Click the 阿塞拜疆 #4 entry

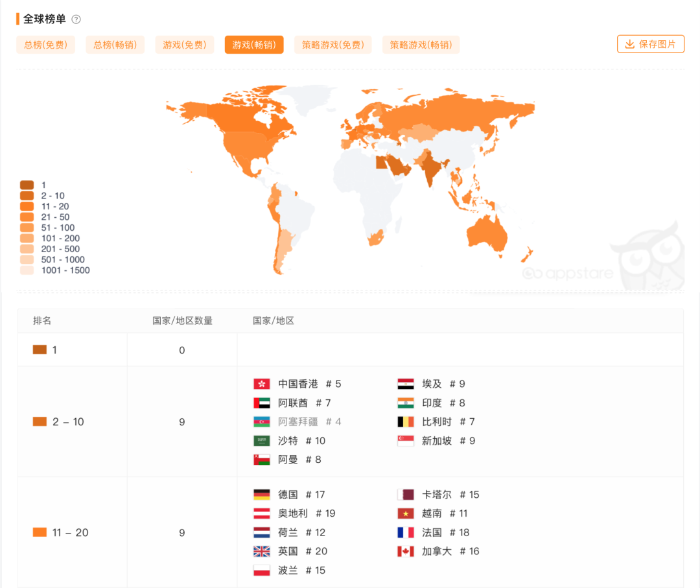(309, 422)
